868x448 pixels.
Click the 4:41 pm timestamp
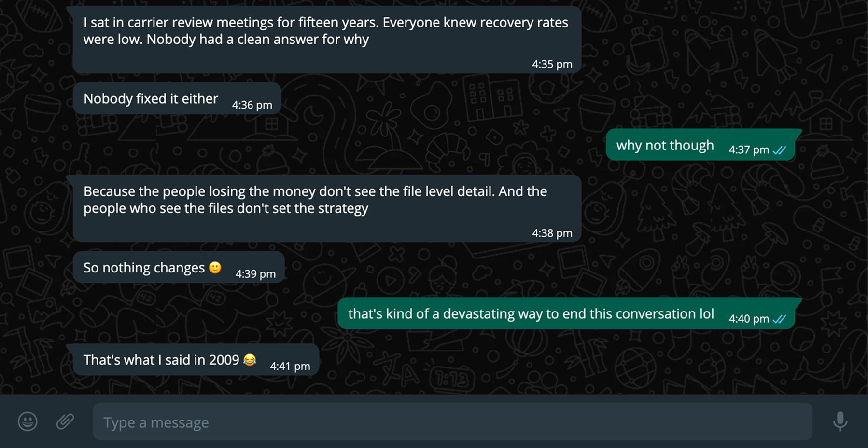290,366
